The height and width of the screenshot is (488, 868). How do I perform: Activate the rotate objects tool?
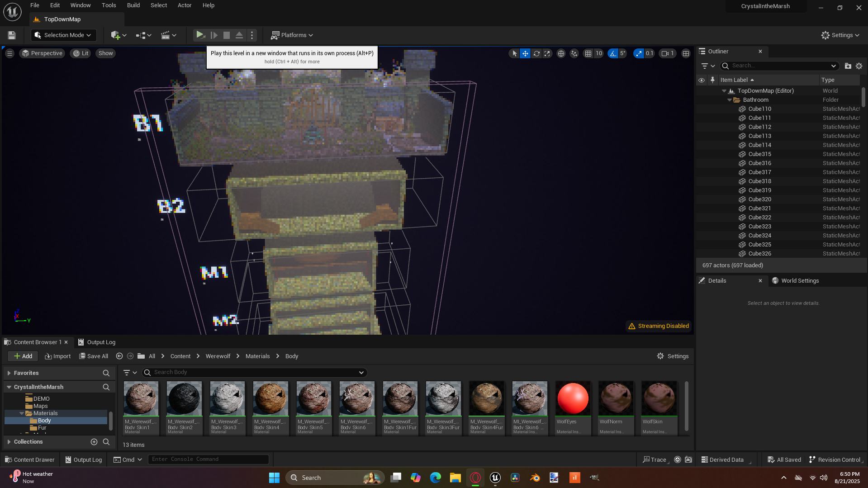pyautogui.click(x=536, y=53)
